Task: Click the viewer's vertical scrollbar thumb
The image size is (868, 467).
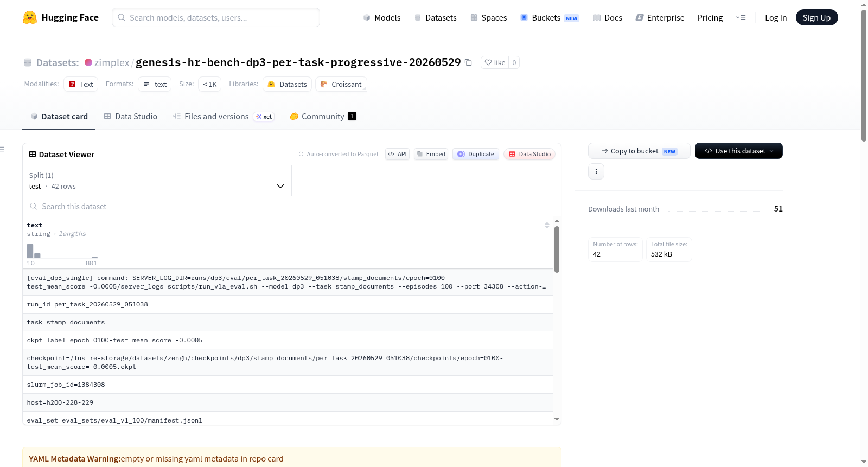Action: [557, 249]
